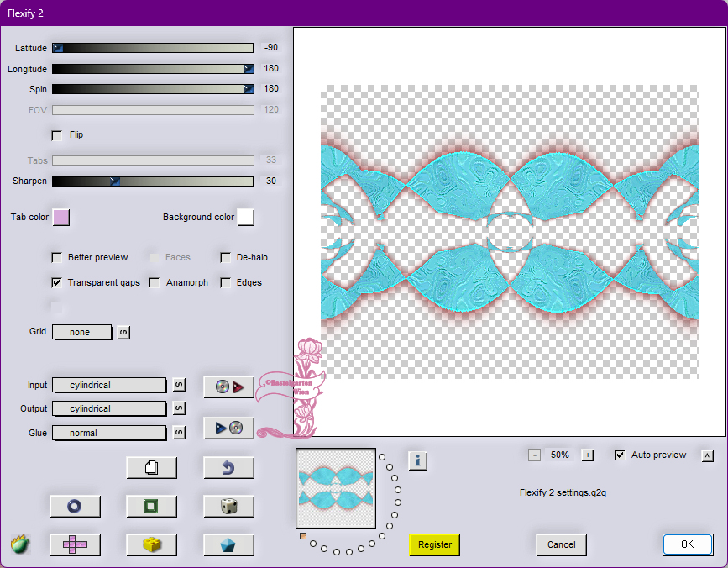Zoom out with the minus button
The height and width of the screenshot is (568, 728).
tap(534, 455)
